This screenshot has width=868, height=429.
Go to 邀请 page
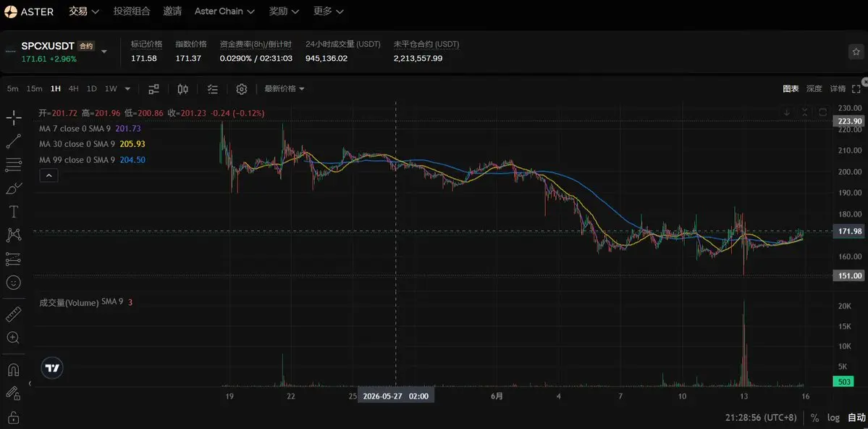pos(173,11)
